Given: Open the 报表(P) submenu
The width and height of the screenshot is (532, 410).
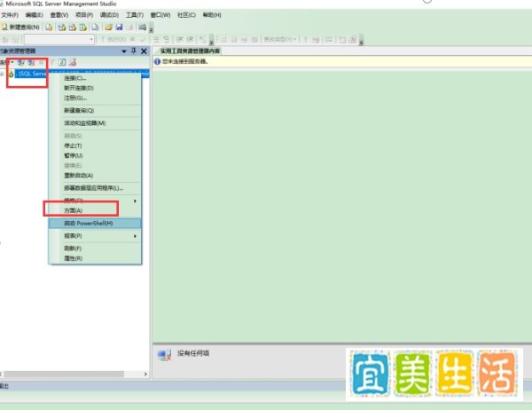Looking at the screenshot, I should tap(95, 236).
